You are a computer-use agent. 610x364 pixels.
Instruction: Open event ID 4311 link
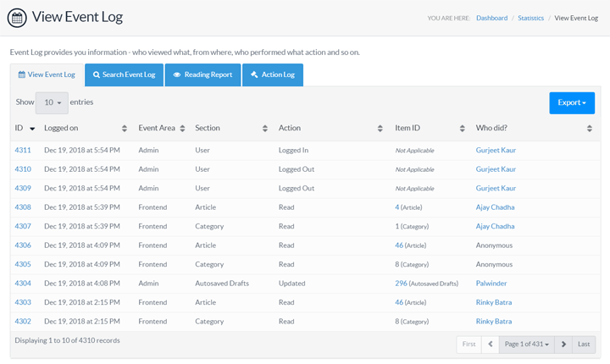pos(23,150)
